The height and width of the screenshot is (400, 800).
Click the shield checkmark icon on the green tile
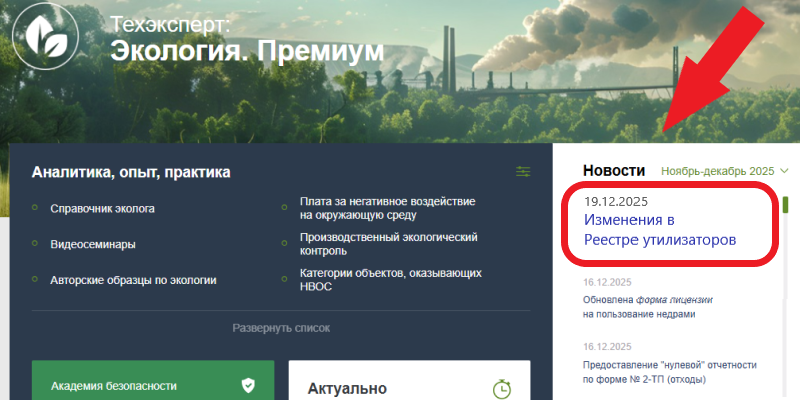click(248, 385)
